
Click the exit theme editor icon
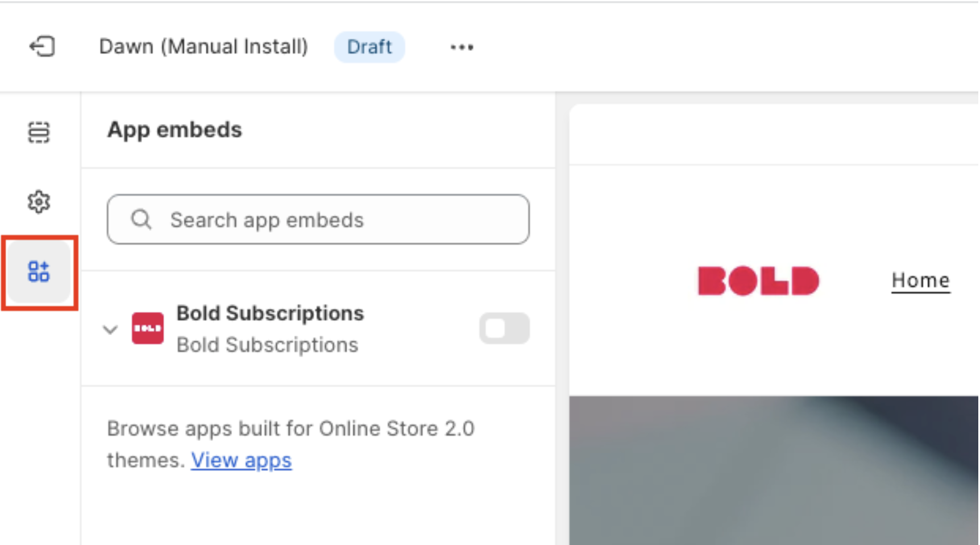tap(42, 47)
